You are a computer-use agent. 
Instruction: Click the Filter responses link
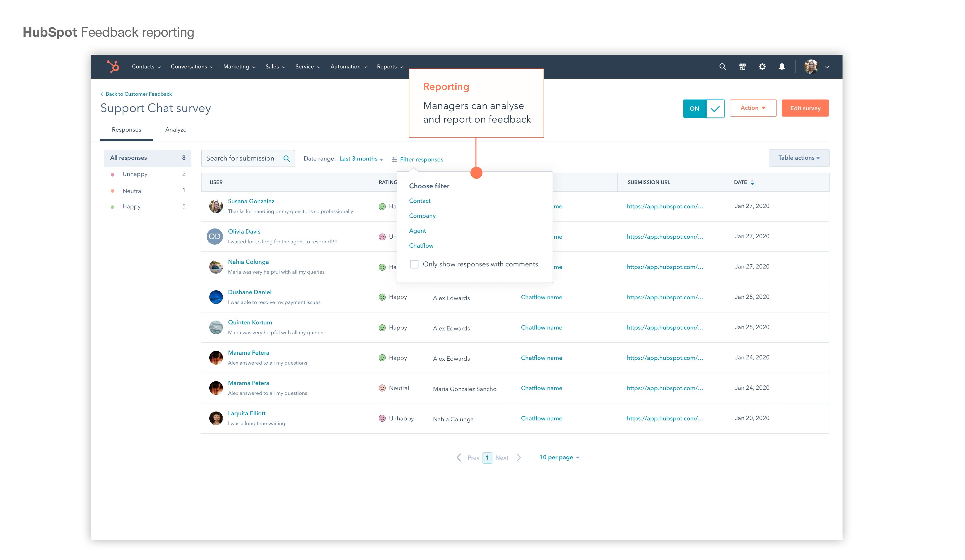pos(421,160)
